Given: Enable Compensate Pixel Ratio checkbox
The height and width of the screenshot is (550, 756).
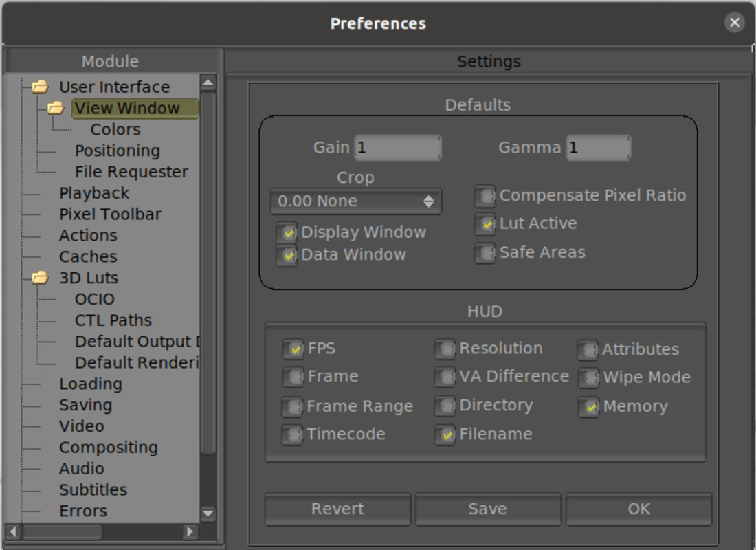Looking at the screenshot, I should pos(485,196).
